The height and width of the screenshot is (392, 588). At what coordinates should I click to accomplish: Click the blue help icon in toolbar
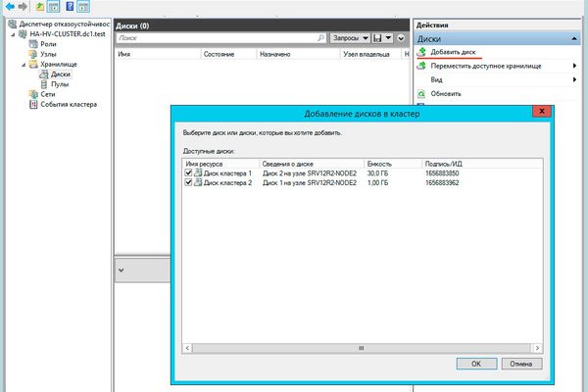70,7
